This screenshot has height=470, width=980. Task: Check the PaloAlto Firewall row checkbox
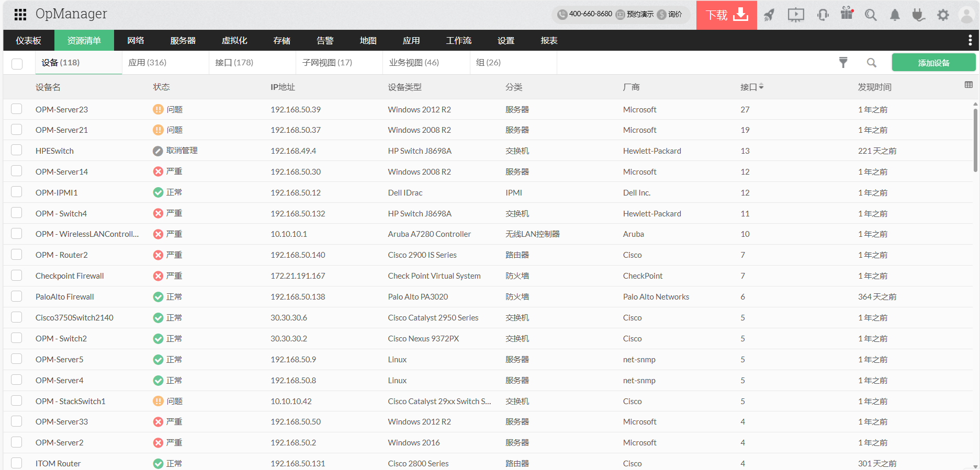point(17,296)
